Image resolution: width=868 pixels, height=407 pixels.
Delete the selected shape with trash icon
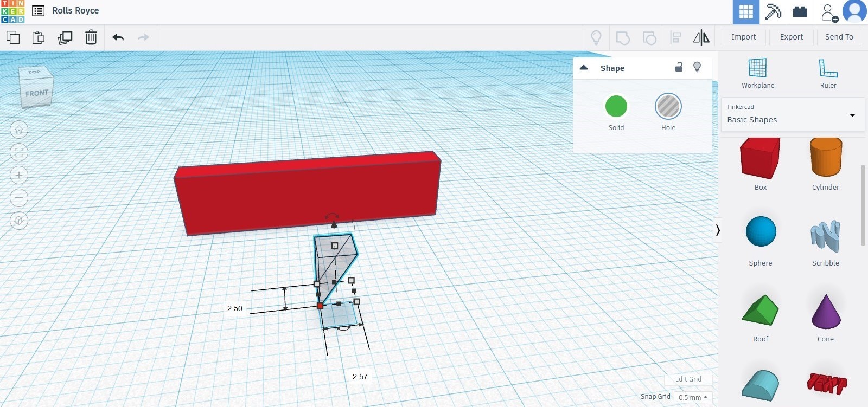point(91,37)
